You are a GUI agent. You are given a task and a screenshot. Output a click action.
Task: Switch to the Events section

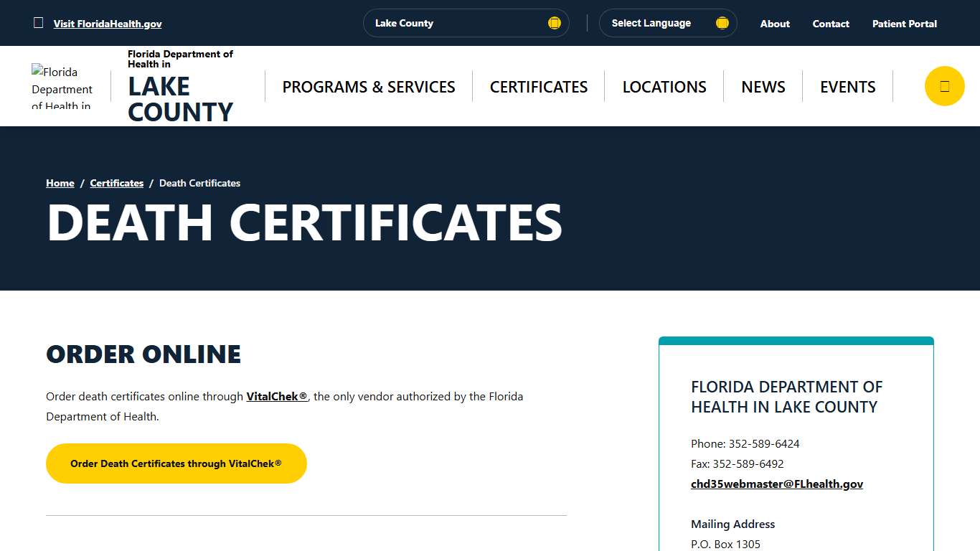pyautogui.click(x=847, y=86)
